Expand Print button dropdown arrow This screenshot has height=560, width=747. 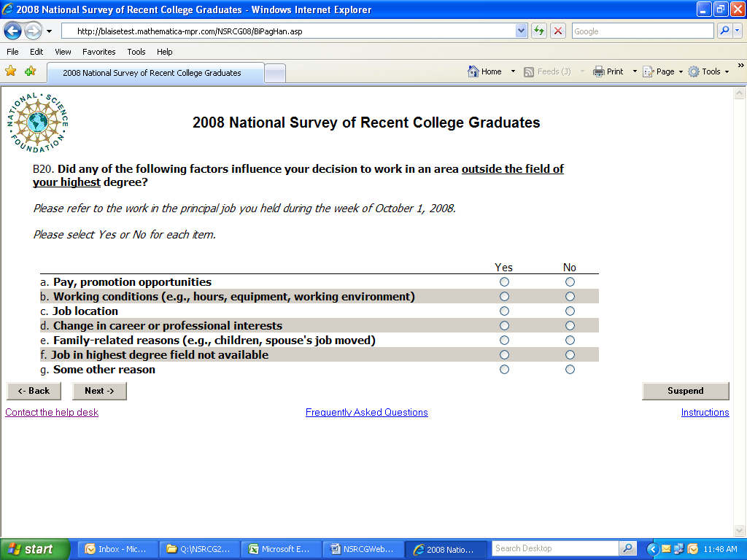pyautogui.click(x=635, y=71)
